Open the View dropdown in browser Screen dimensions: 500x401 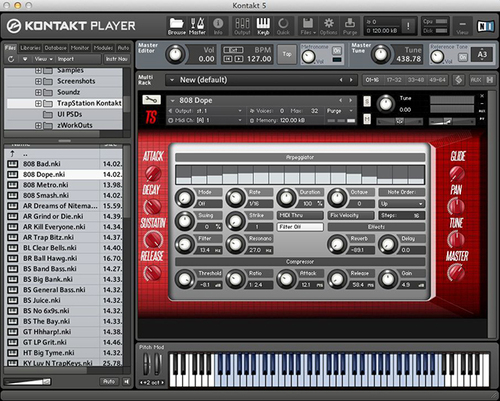click(x=44, y=59)
